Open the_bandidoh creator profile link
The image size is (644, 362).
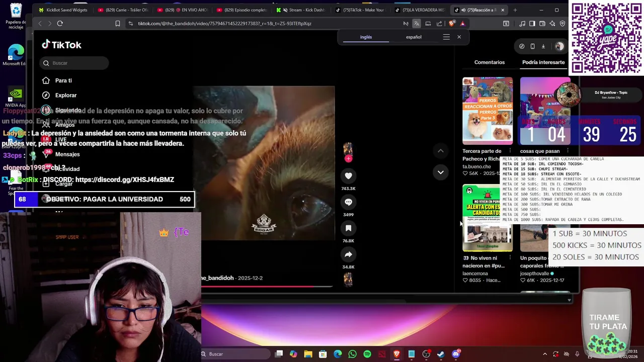click(217, 278)
